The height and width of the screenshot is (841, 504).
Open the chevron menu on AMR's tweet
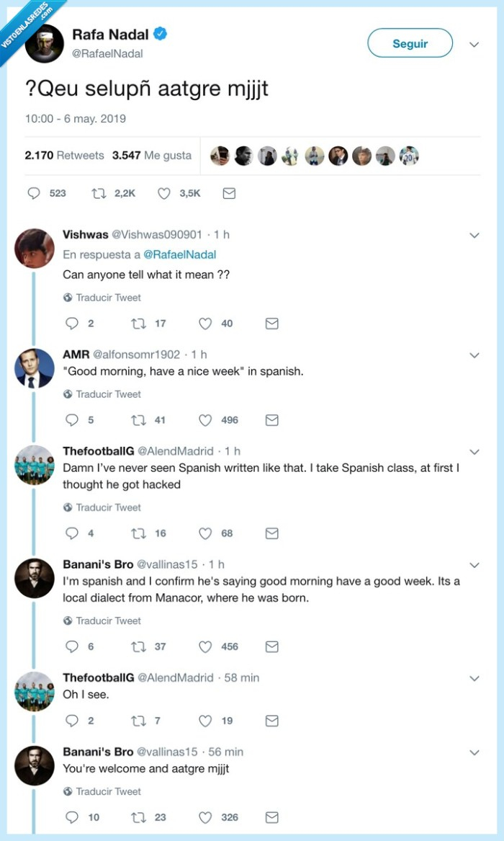click(474, 355)
